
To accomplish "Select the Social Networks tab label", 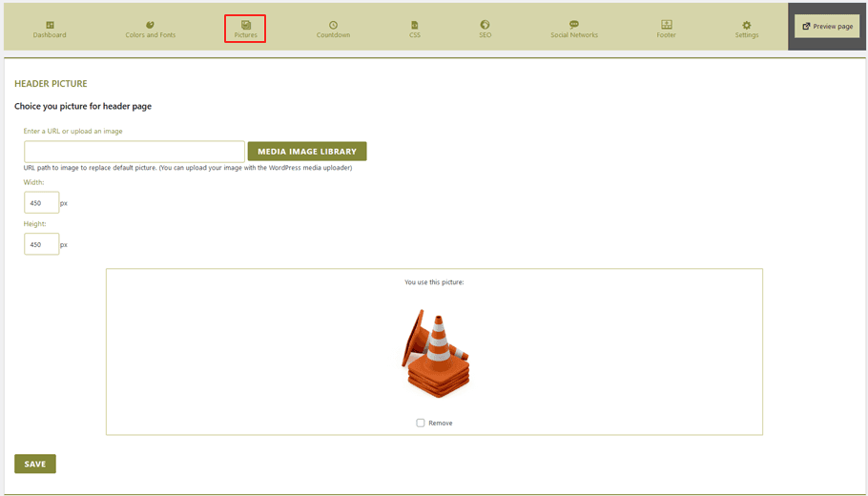I will pos(573,35).
